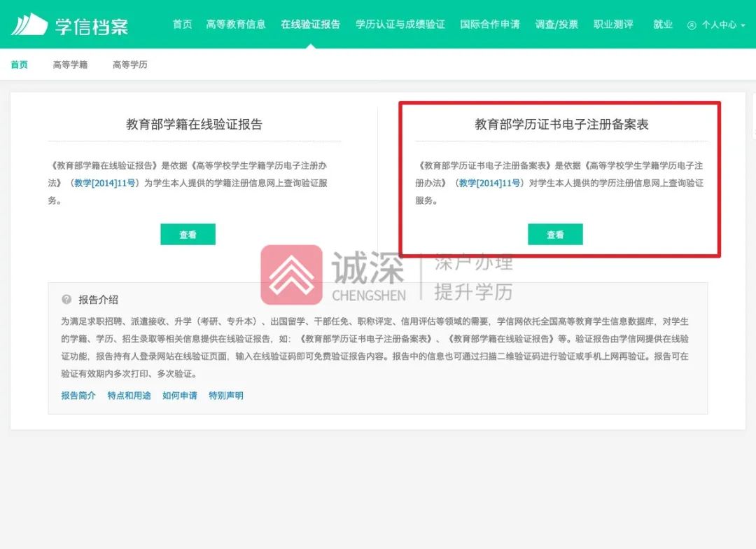Click 查看 under 教育部学籍在线验证报告
756x549 pixels.
[x=188, y=235]
